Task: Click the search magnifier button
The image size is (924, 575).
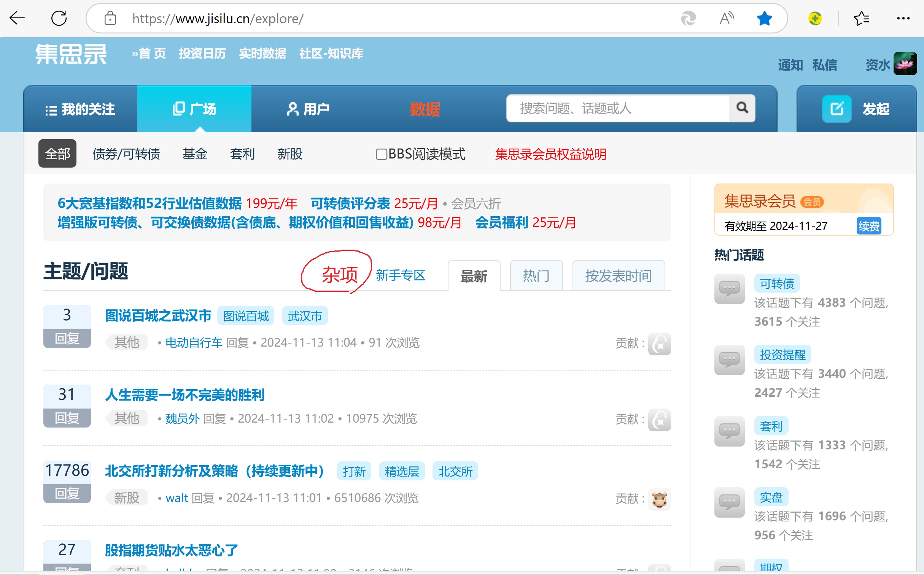Action: pyautogui.click(x=742, y=108)
